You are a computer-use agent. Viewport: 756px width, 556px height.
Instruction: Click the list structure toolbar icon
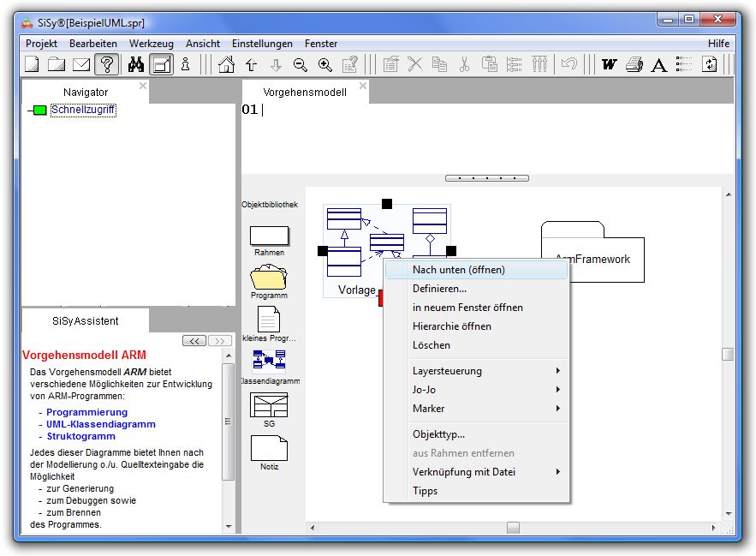pos(684,64)
